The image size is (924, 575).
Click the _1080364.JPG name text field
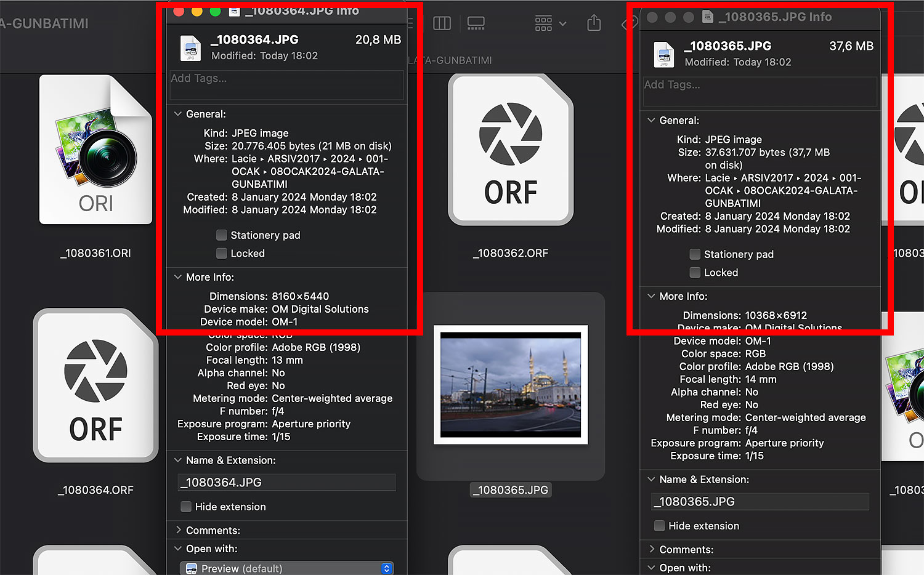tap(286, 483)
